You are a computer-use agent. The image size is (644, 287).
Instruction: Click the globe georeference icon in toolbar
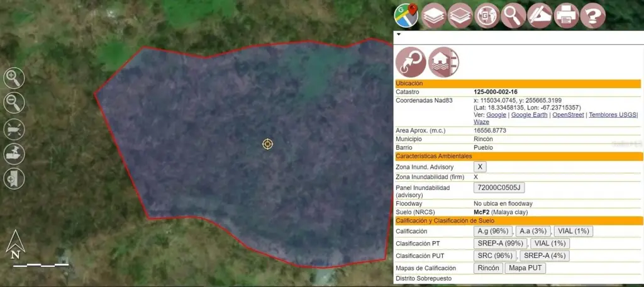(x=487, y=14)
